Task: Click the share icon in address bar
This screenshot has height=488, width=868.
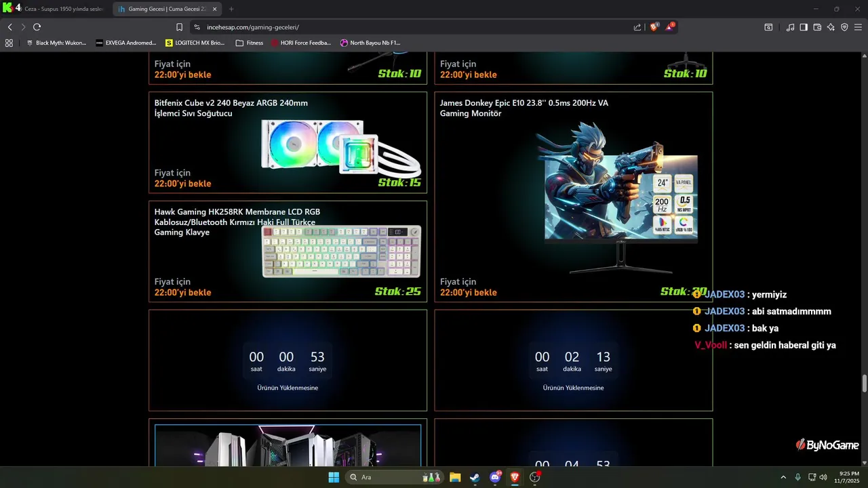Action: pyautogui.click(x=637, y=27)
